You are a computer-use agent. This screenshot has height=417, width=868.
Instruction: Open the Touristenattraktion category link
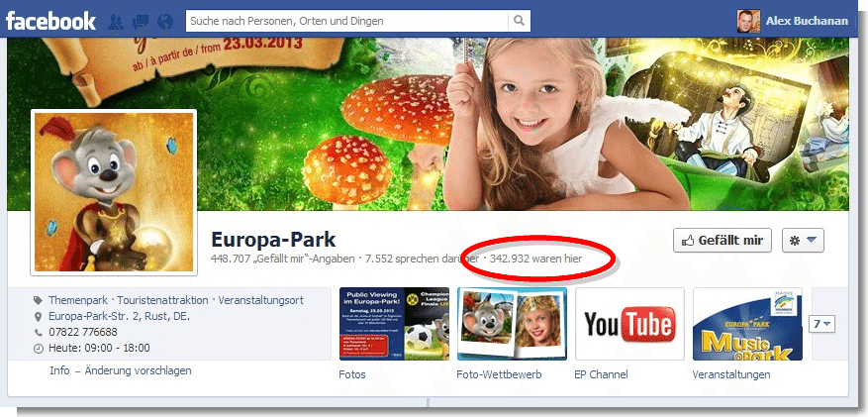[162, 300]
